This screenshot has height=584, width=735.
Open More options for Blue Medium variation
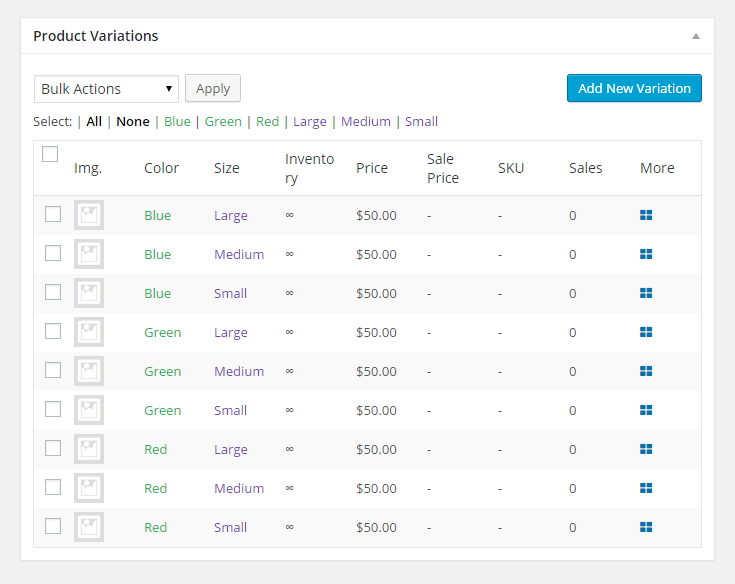click(646, 254)
